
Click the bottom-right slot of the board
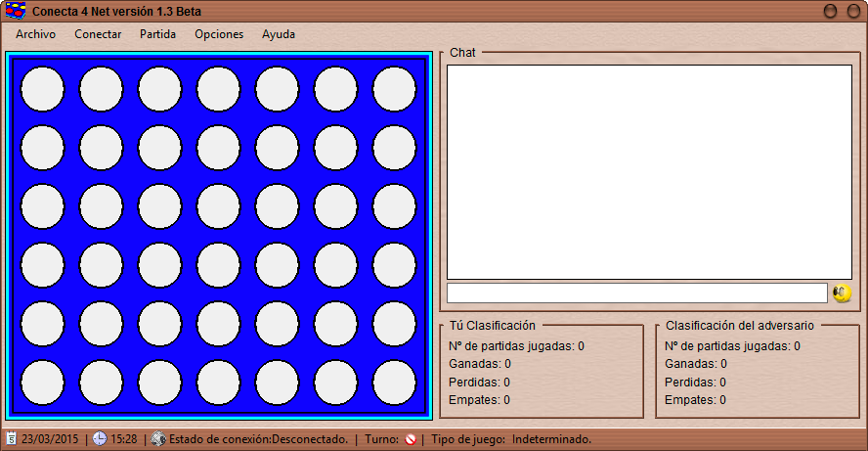click(x=394, y=383)
